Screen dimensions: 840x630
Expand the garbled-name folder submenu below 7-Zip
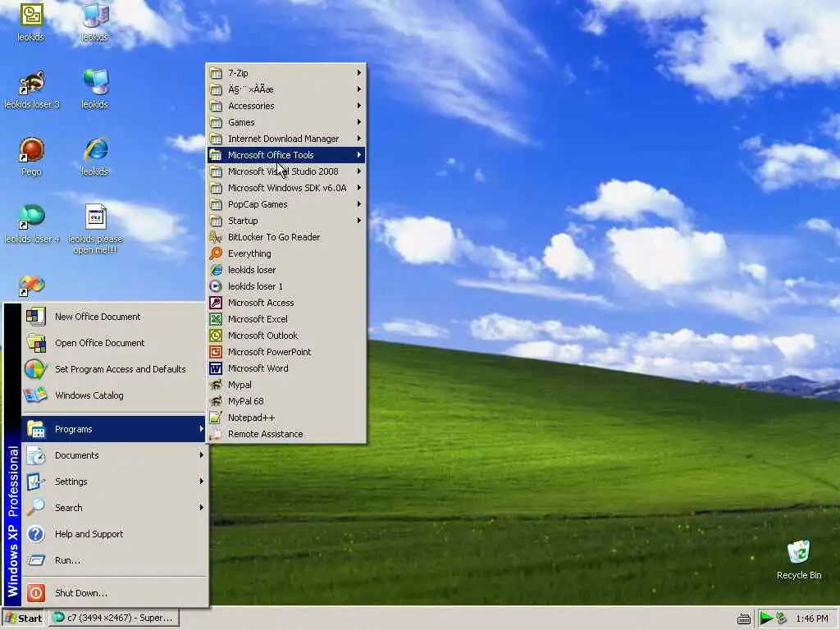[x=286, y=89]
